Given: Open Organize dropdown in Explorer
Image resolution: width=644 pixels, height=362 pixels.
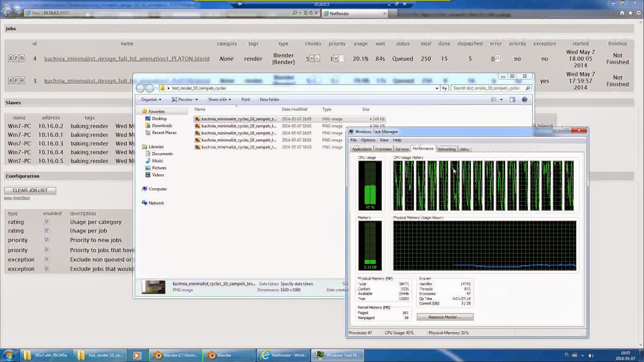Looking at the screenshot, I should coord(151,99).
